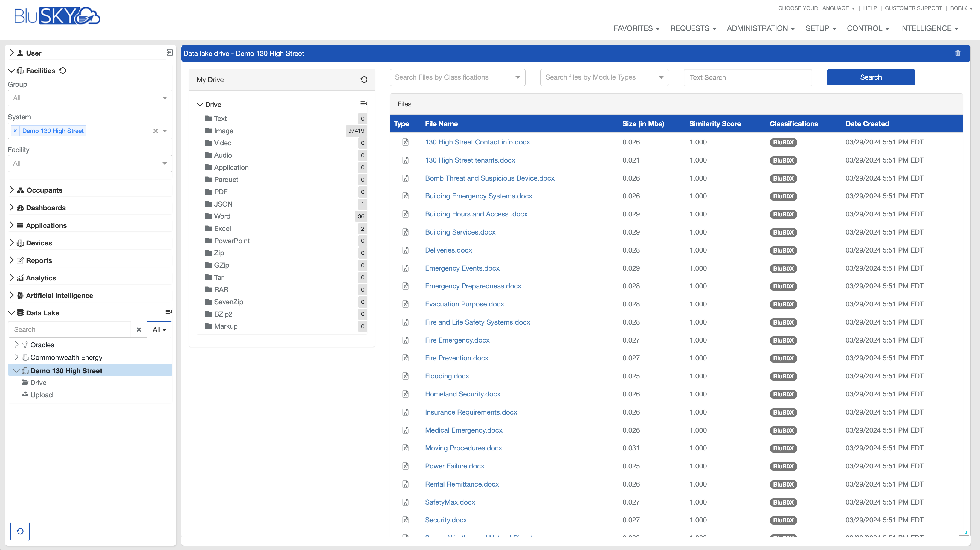This screenshot has width=980, height=550.
Task: Collapse the Drive folder tree
Action: 200,104
